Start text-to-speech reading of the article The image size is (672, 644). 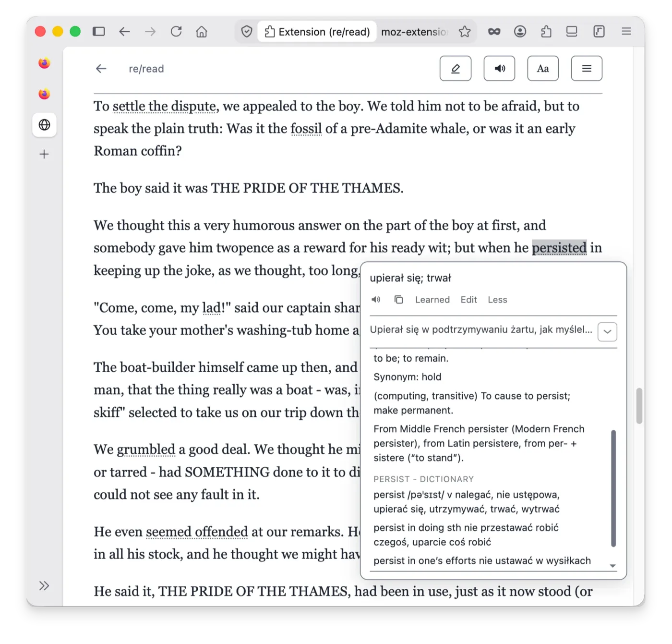point(499,69)
